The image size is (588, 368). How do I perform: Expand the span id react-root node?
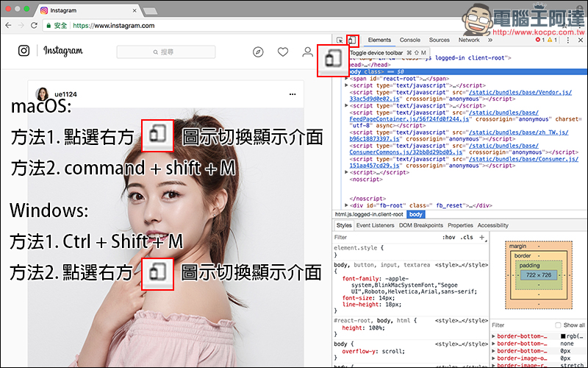346,79
